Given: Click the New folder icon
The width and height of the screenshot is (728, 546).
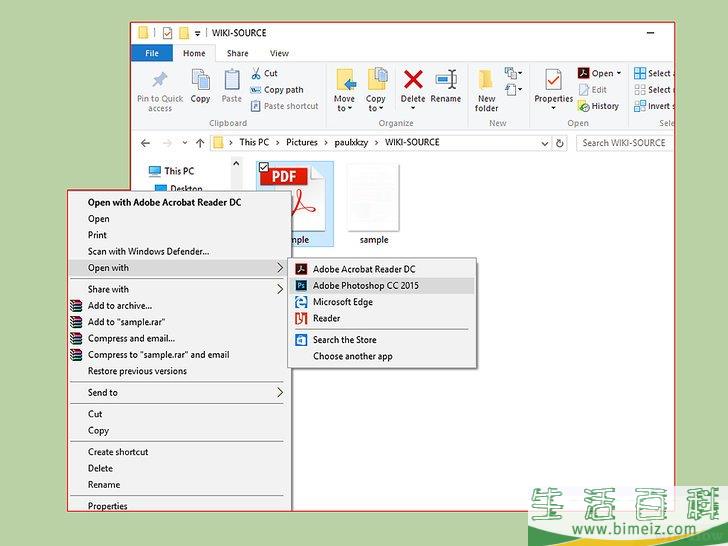Looking at the screenshot, I should click(x=486, y=79).
